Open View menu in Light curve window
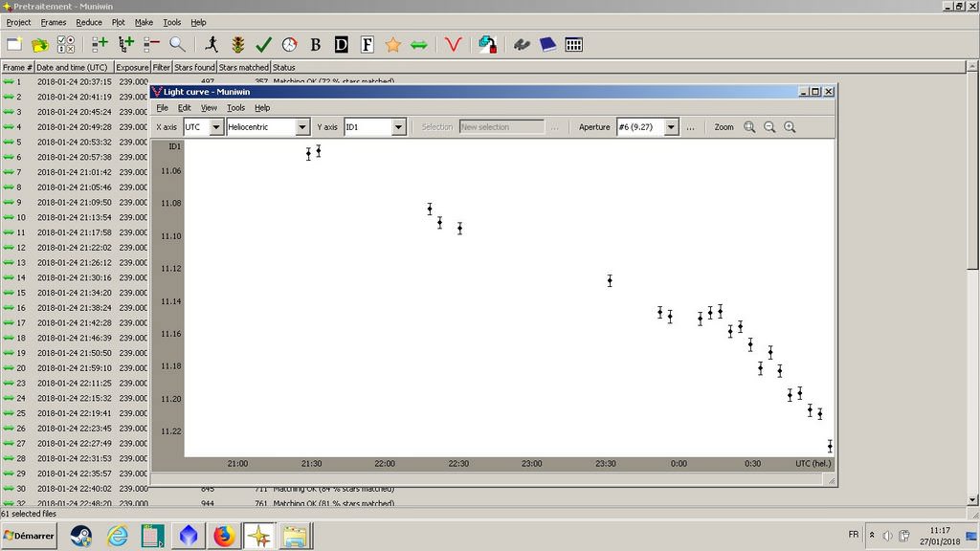 point(209,107)
